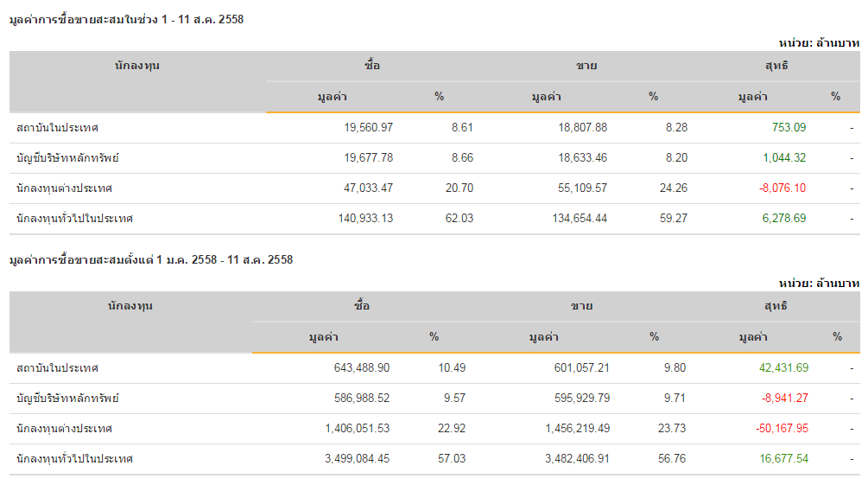Click the 24.26 sell percentage cell
The width and height of the screenshot is (868, 485).
click(674, 188)
